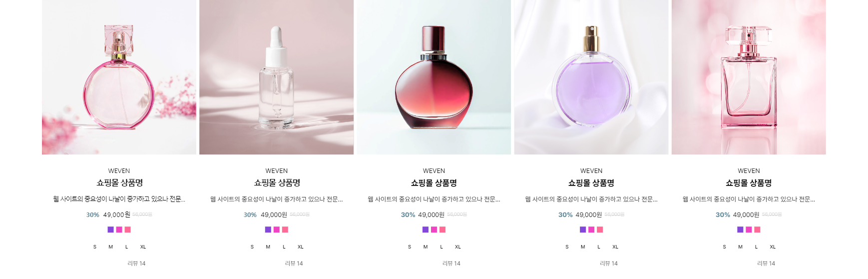868x279 pixels.
Task: Open the purple round perfume bottle image
Action: (x=591, y=77)
